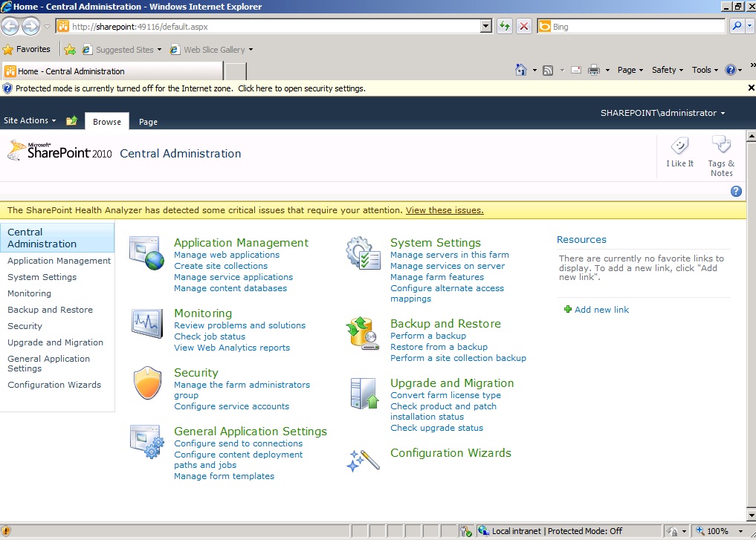Open the IE Page menu dropdown
Viewport: 756px width, 540px height.
click(x=630, y=70)
